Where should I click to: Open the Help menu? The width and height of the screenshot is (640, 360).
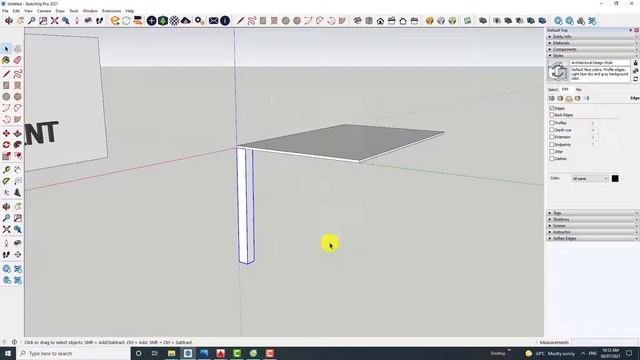click(x=130, y=11)
